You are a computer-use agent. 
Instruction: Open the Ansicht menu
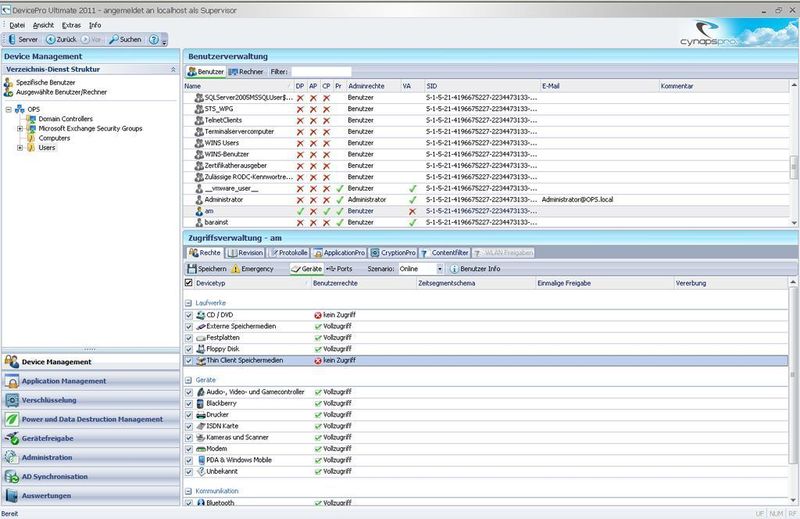click(x=43, y=25)
